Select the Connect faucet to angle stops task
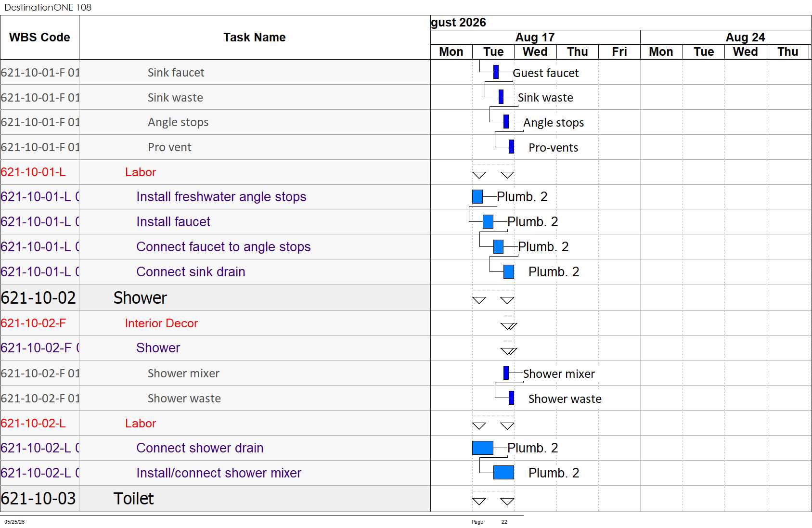 tap(223, 246)
